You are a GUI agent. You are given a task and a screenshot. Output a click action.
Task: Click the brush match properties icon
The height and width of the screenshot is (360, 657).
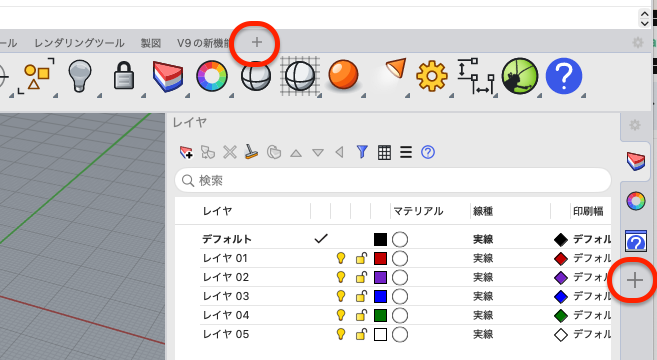[251, 152]
